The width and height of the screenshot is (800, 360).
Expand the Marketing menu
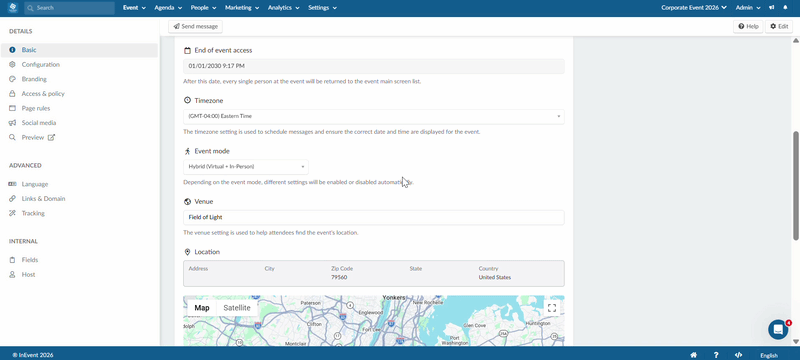[242, 8]
